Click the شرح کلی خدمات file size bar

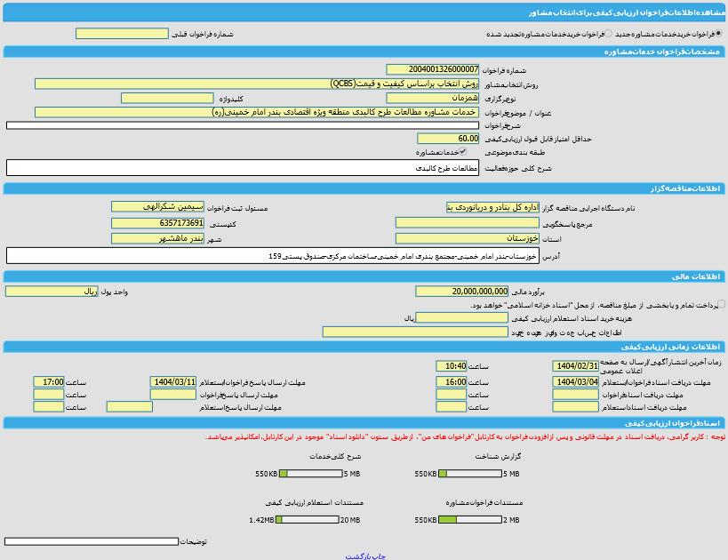[311, 474]
